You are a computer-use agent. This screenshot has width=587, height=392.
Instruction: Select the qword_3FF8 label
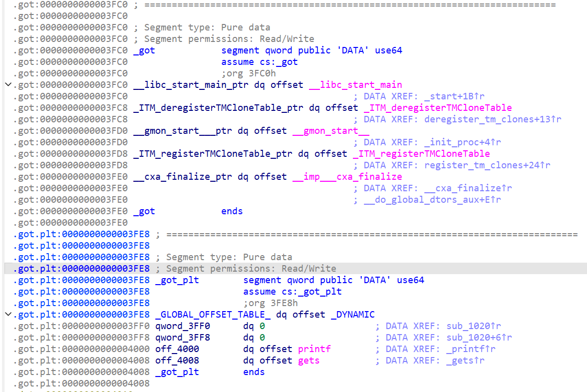click(183, 338)
